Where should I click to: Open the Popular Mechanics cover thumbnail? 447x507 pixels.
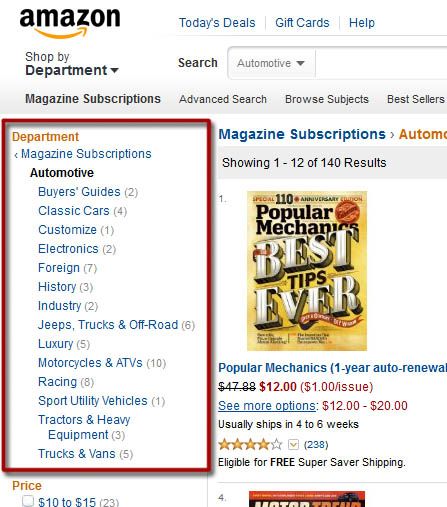307,271
